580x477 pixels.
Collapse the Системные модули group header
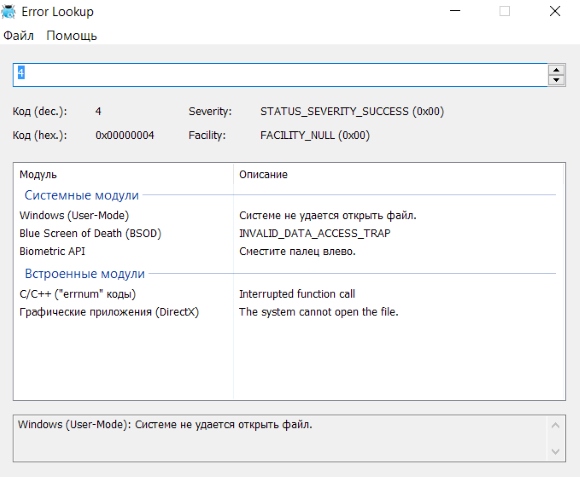pyautogui.click(x=81, y=195)
